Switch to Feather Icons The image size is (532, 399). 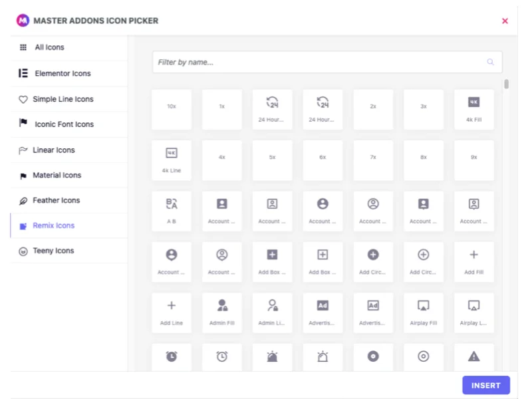(69, 200)
